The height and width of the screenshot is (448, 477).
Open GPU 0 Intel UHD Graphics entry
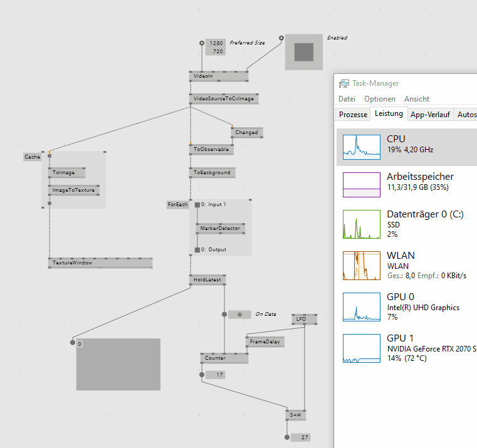point(361,306)
